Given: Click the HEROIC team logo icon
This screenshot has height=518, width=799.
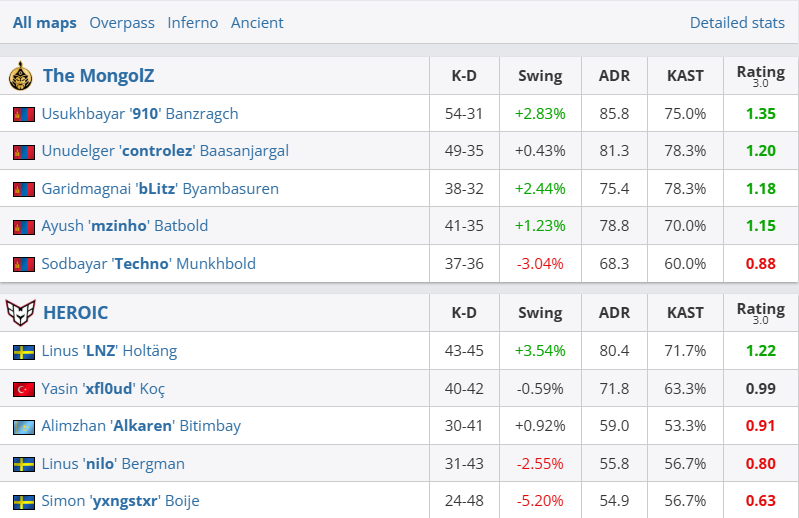Looking at the screenshot, I should [20, 313].
